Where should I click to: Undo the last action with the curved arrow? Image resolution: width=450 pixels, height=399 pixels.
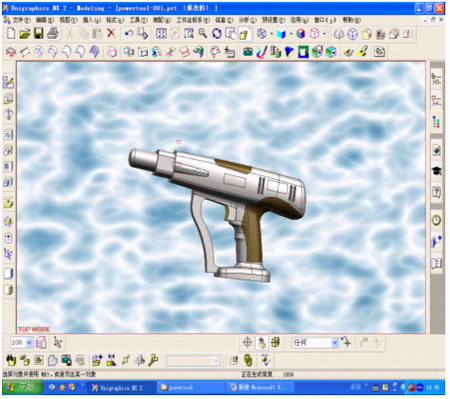[129, 33]
